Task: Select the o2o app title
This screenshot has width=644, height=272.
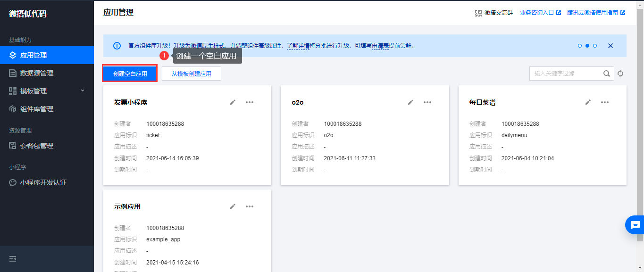Action: click(299, 102)
